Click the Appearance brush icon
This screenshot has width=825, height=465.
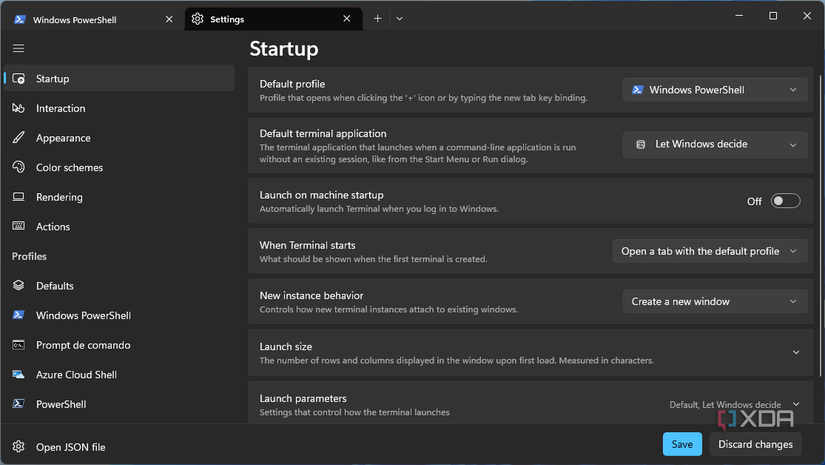click(18, 138)
